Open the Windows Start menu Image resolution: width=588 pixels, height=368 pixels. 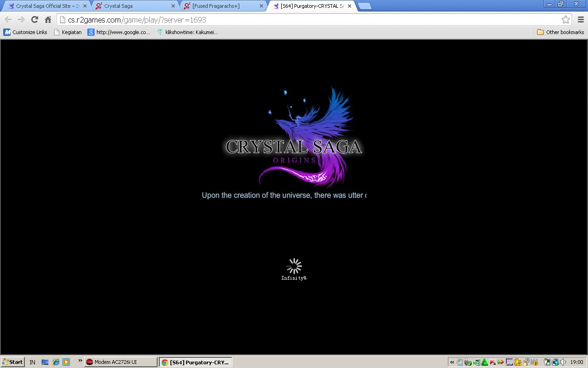[x=12, y=362]
